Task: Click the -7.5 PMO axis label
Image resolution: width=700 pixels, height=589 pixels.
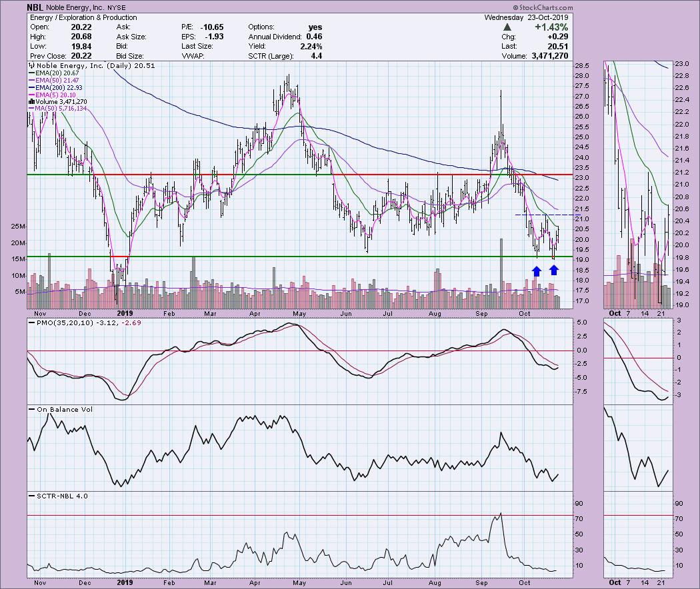Action: tap(582, 391)
